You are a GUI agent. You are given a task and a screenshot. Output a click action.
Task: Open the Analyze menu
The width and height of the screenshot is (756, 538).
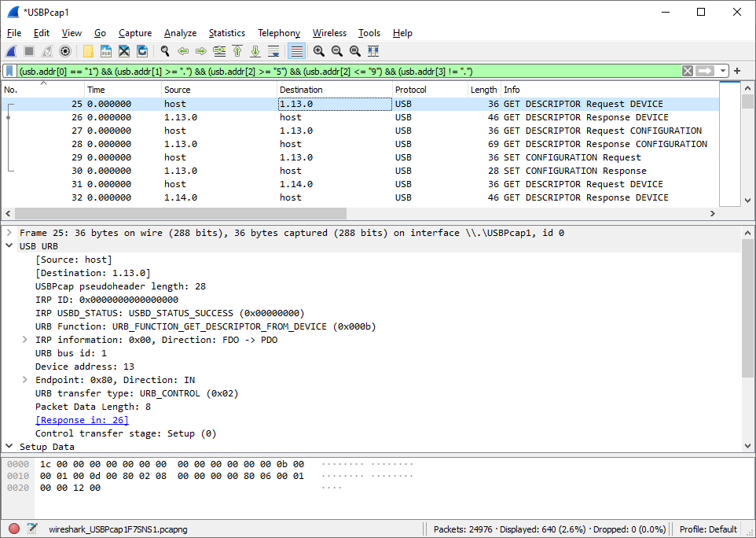click(x=180, y=33)
